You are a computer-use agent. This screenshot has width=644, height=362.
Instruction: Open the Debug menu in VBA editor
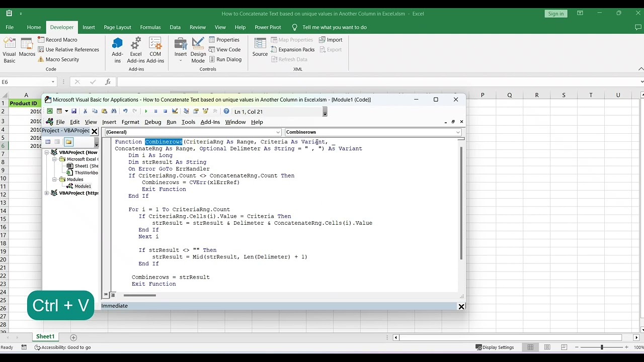click(x=153, y=122)
